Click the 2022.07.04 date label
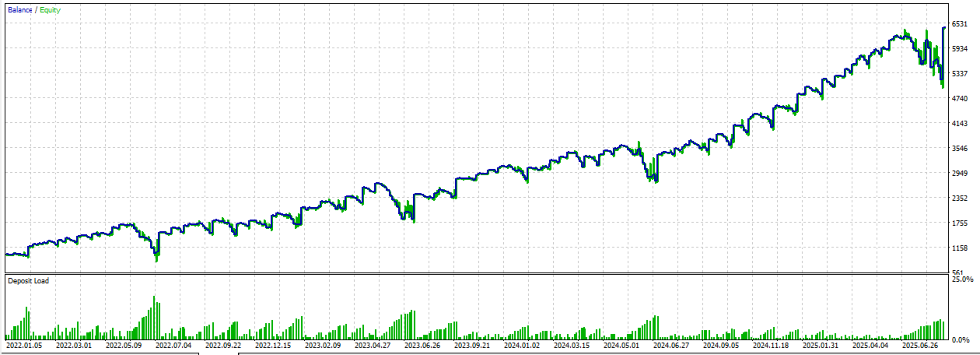This screenshot has height=355, width=980. [x=173, y=344]
